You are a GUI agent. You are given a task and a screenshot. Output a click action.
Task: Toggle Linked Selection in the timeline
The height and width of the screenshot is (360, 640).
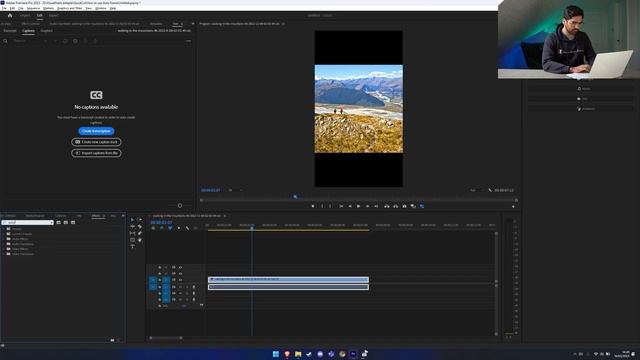pos(170,228)
